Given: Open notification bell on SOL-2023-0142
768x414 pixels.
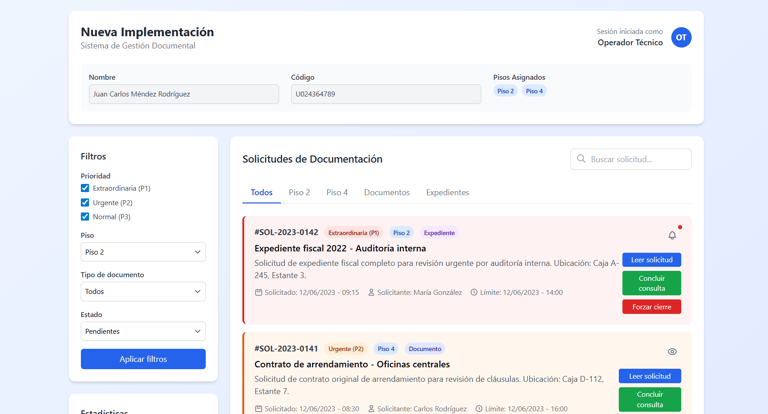Looking at the screenshot, I should coord(672,235).
